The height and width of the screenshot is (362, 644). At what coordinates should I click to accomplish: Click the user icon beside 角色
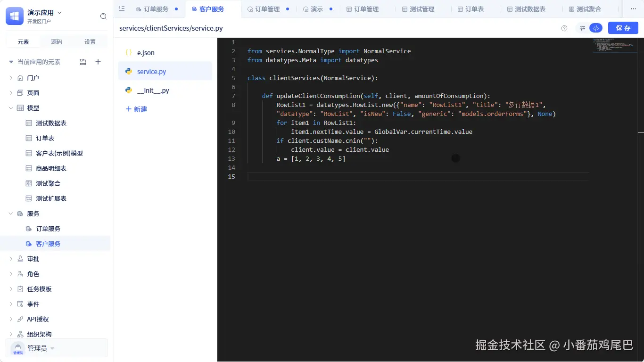coord(20,274)
